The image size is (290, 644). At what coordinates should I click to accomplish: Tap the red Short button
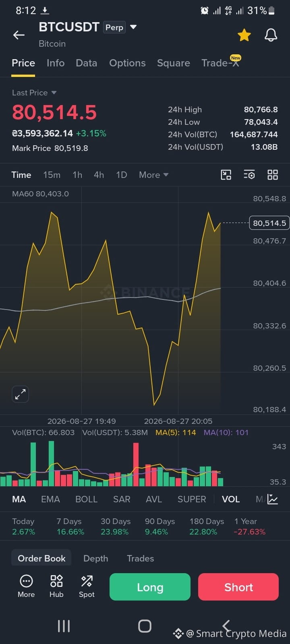238,587
